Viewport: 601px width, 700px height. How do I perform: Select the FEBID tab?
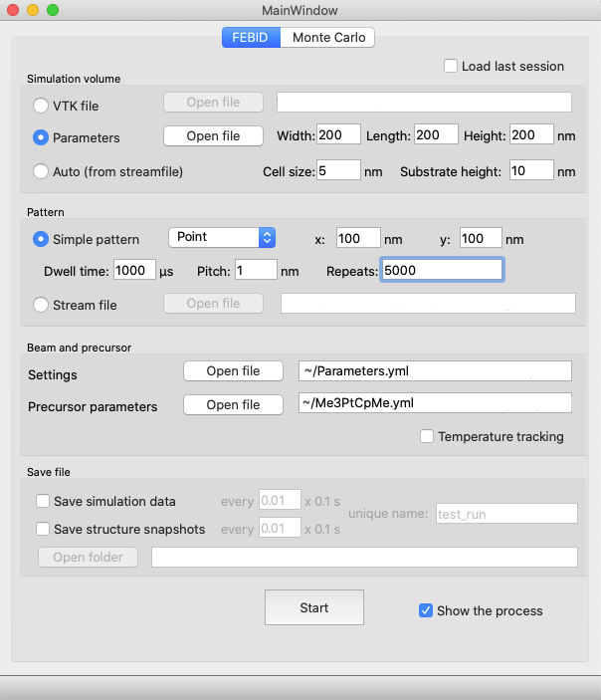click(251, 37)
